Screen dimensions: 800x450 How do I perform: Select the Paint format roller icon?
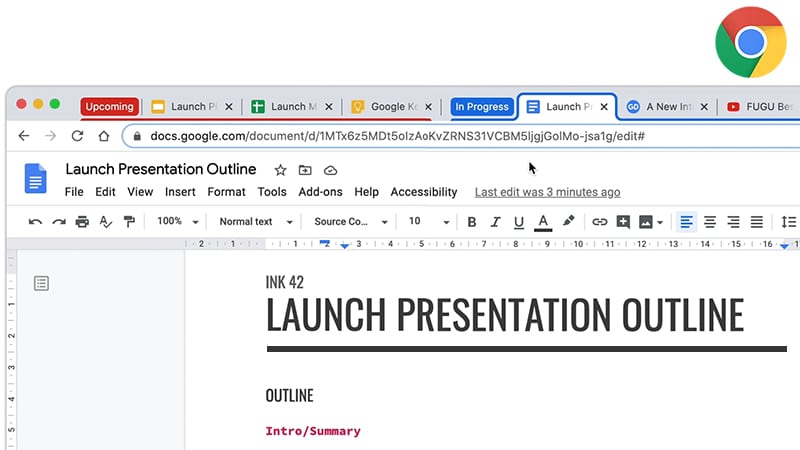coord(128,222)
